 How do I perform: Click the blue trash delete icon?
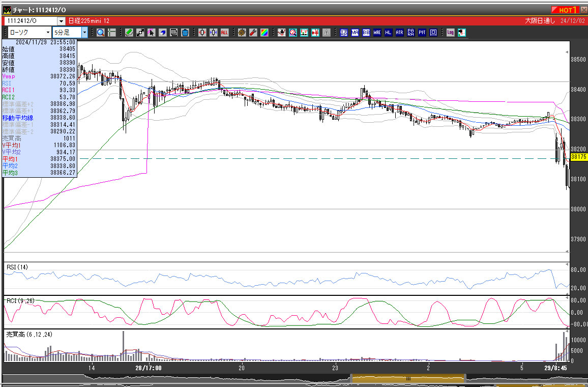(x=185, y=33)
